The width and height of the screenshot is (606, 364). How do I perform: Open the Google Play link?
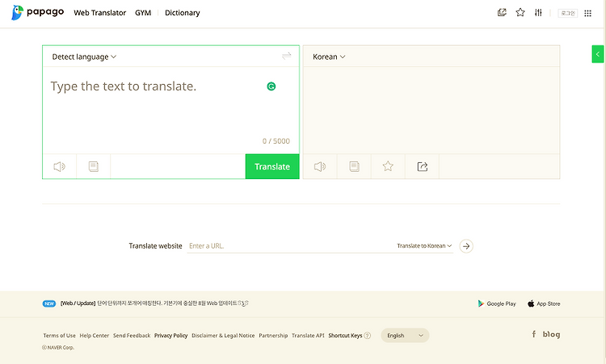tap(497, 303)
